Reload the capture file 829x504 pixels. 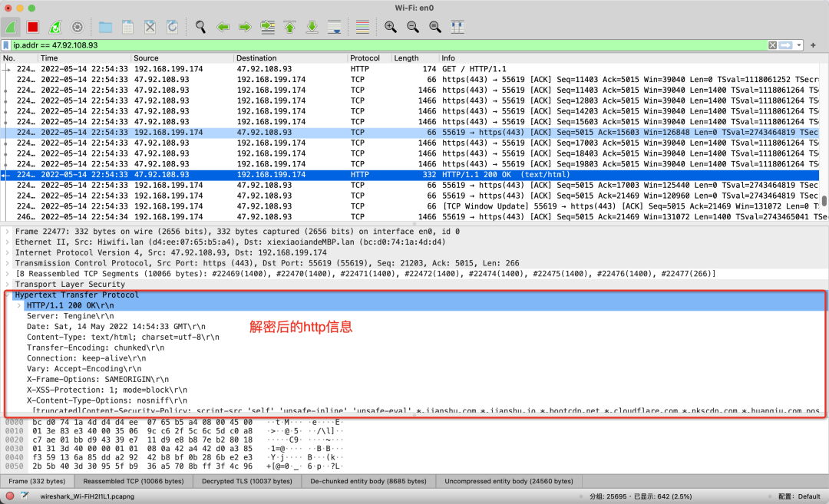[172, 27]
